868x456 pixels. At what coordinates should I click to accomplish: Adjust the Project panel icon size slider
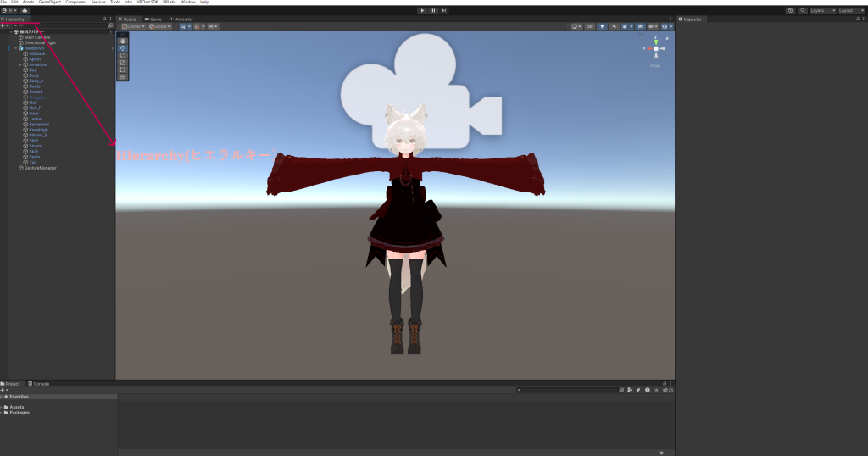click(661, 453)
